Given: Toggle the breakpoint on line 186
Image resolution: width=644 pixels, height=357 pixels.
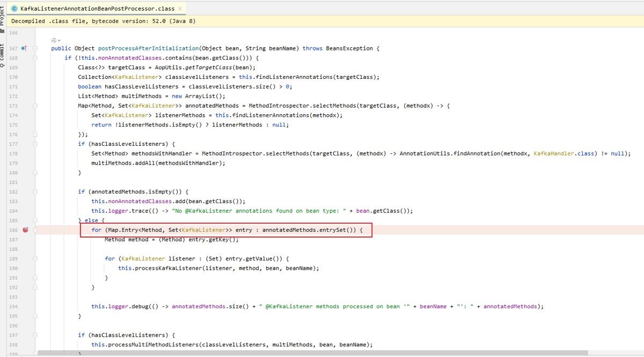Looking at the screenshot, I should pyautogui.click(x=25, y=230).
